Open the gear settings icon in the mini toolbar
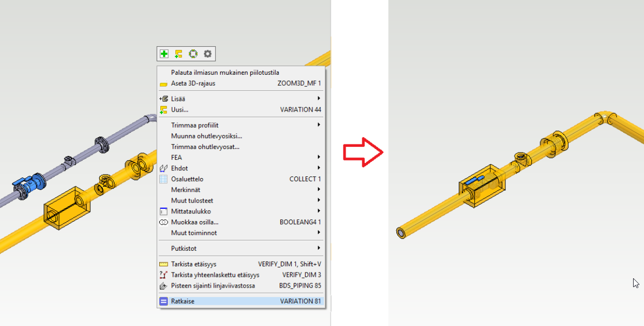 (208, 53)
